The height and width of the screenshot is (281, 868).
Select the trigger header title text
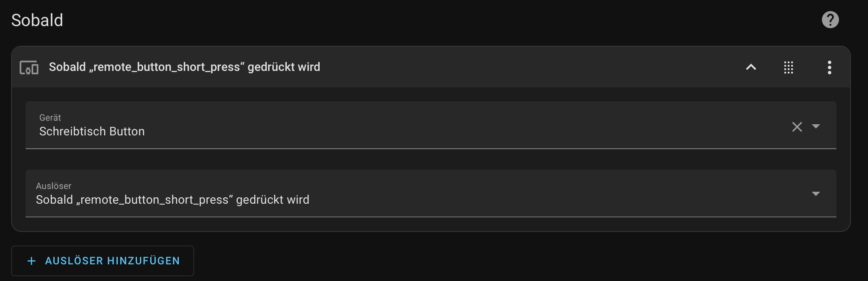(184, 67)
